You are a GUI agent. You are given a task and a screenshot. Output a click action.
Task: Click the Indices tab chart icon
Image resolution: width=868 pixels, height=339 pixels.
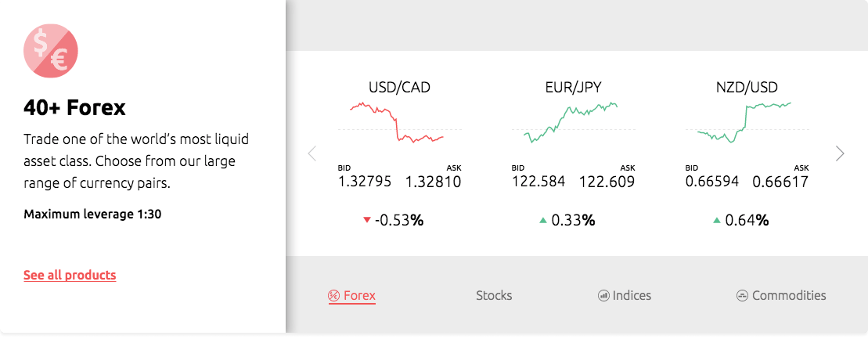click(603, 296)
